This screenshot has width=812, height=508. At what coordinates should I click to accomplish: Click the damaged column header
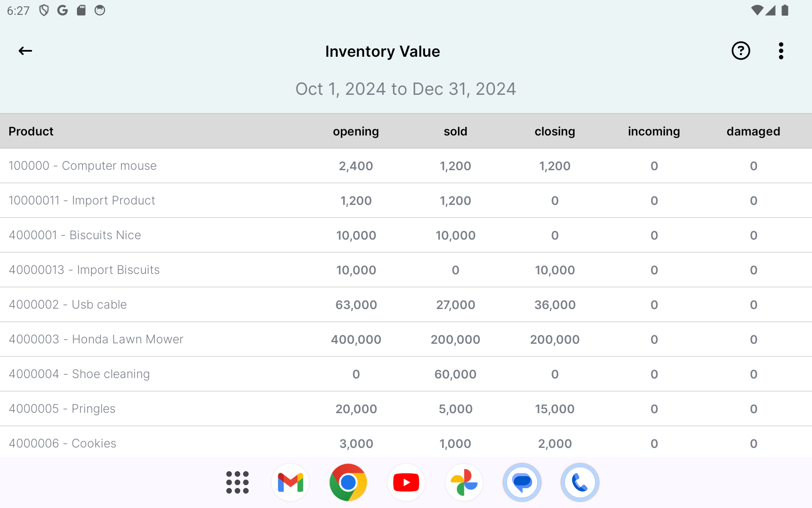click(x=753, y=131)
